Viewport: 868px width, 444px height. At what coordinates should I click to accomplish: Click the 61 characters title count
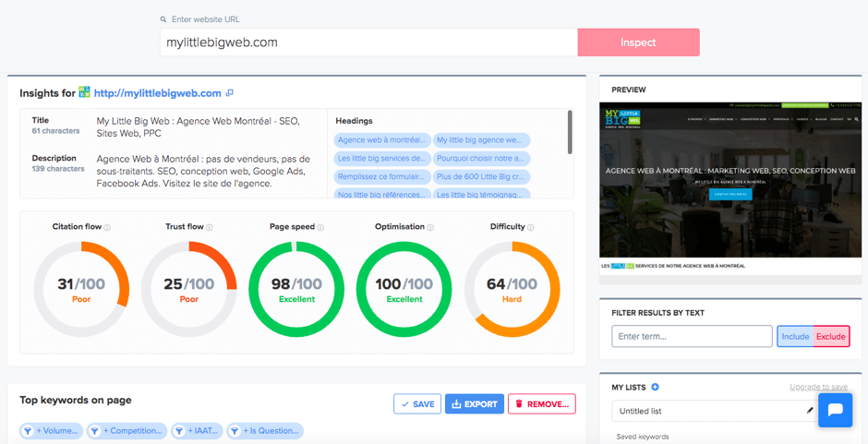(x=56, y=131)
